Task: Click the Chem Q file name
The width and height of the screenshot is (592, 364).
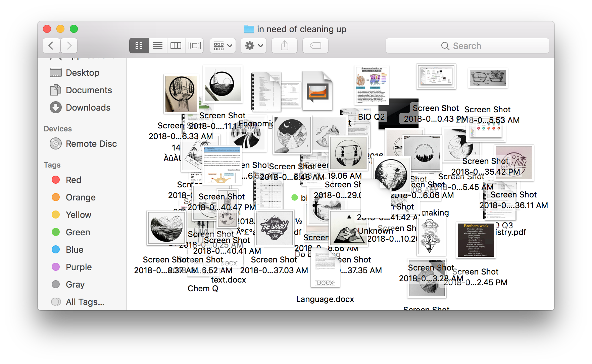Action: (203, 289)
